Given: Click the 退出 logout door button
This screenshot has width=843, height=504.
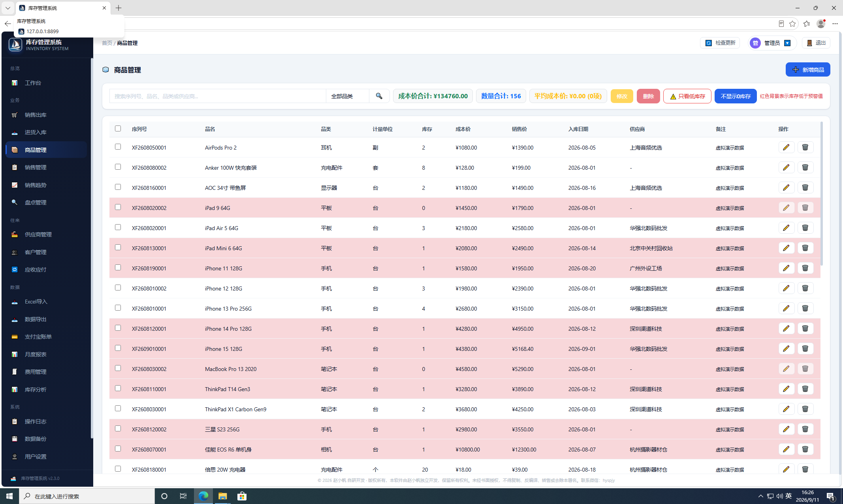Looking at the screenshot, I should tap(816, 43).
